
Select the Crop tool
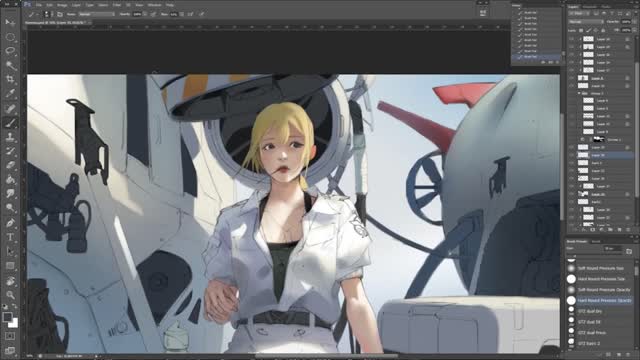[x=10, y=79]
